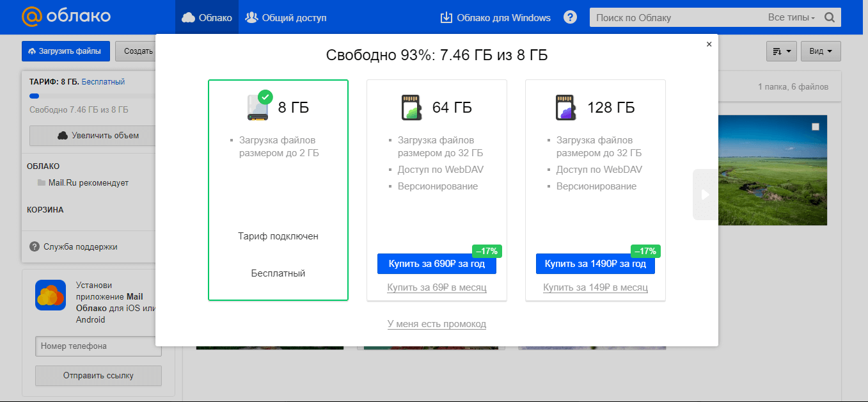The width and height of the screenshot is (868, 402).
Task: Open the help question mark icon
Action: (x=570, y=17)
